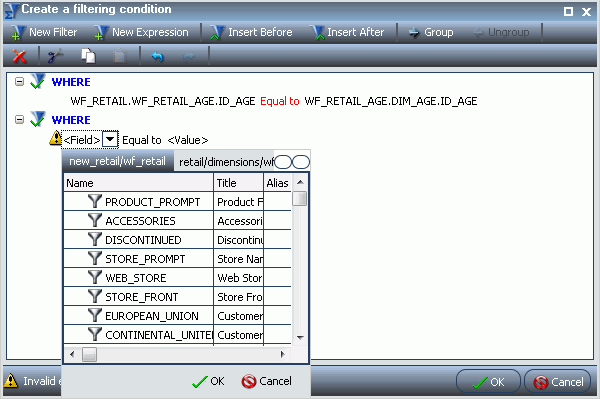Click the Field placeholder text
This screenshot has width=600, height=399.
(82, 140)
